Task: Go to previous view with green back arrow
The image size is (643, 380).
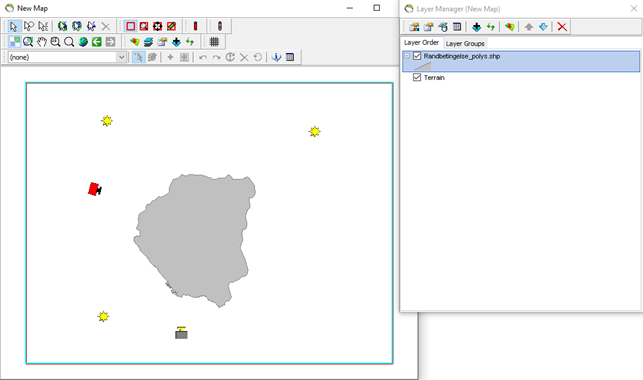Action: click(x=97, y=42)
